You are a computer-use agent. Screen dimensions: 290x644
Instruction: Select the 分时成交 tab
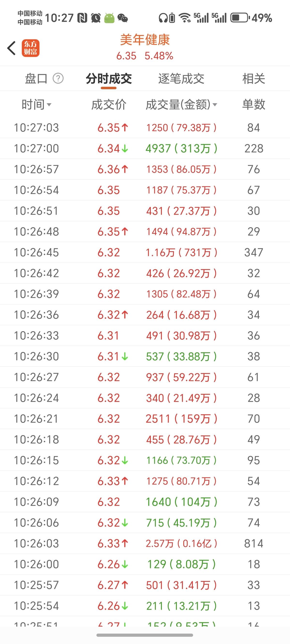109,79
